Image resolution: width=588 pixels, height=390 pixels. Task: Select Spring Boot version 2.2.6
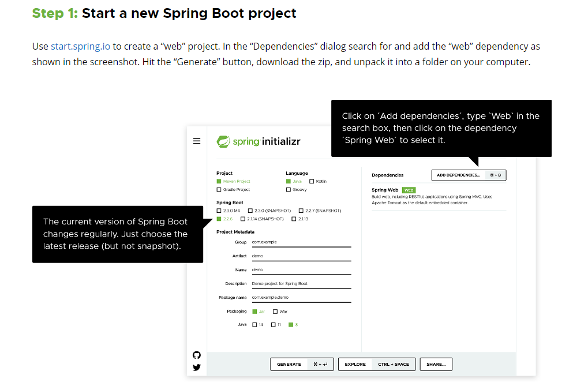pyautogui.click(x=224, y=219)
